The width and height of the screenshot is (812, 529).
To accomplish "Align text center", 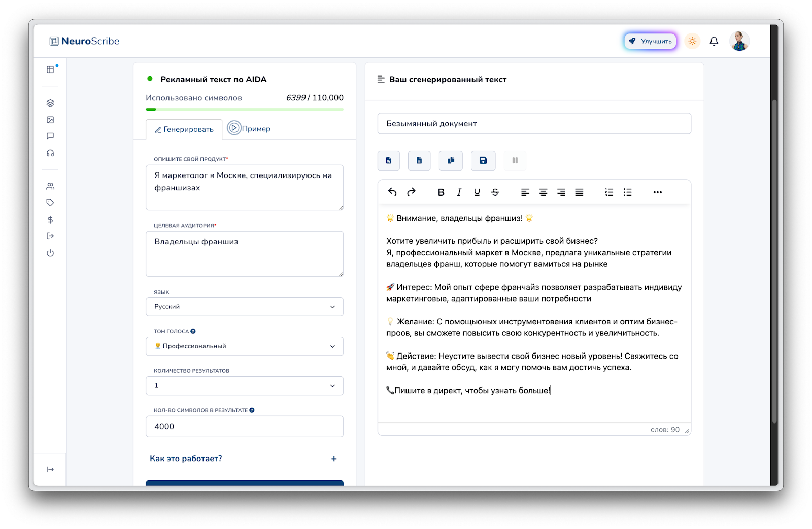I will (x=543, y=192).
